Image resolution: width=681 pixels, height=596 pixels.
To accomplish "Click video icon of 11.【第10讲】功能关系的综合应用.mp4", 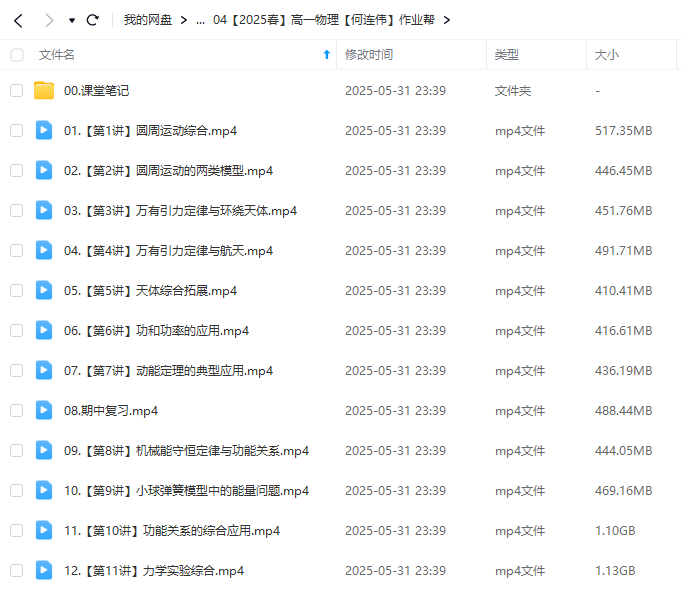I will pos(44,530).
